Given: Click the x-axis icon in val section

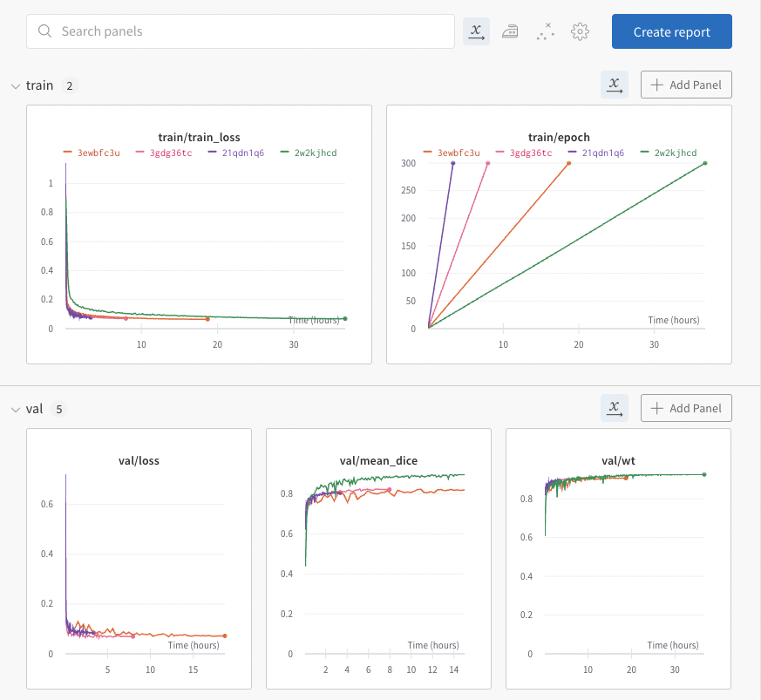Looking at the screenshot, I should click(615, 408).
